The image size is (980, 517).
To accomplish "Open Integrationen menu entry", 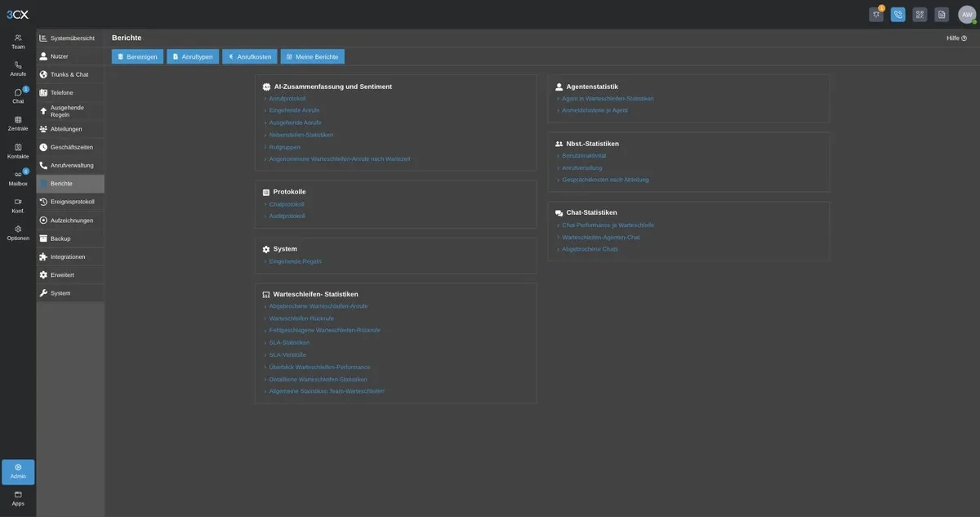I will pyautogui.click(x=70, y=256).
